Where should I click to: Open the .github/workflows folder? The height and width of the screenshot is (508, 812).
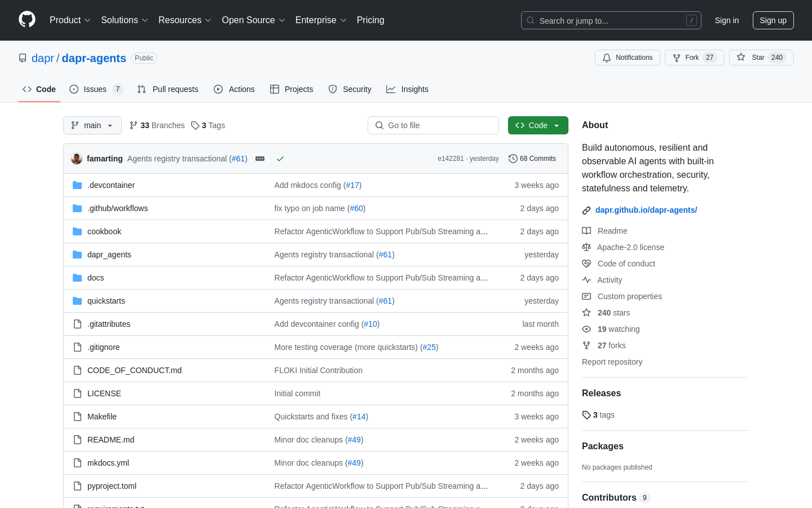point(117,208)
